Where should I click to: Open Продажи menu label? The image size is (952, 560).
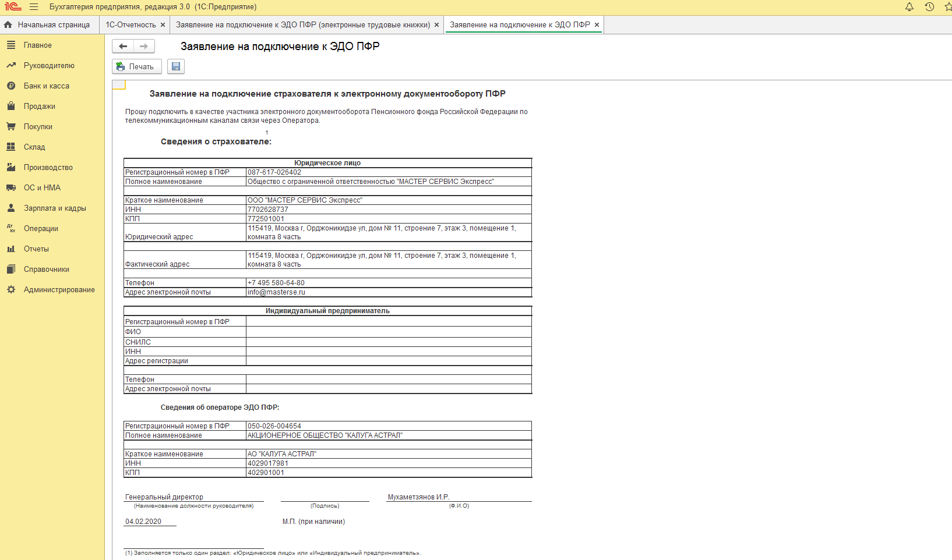point(39,106)
